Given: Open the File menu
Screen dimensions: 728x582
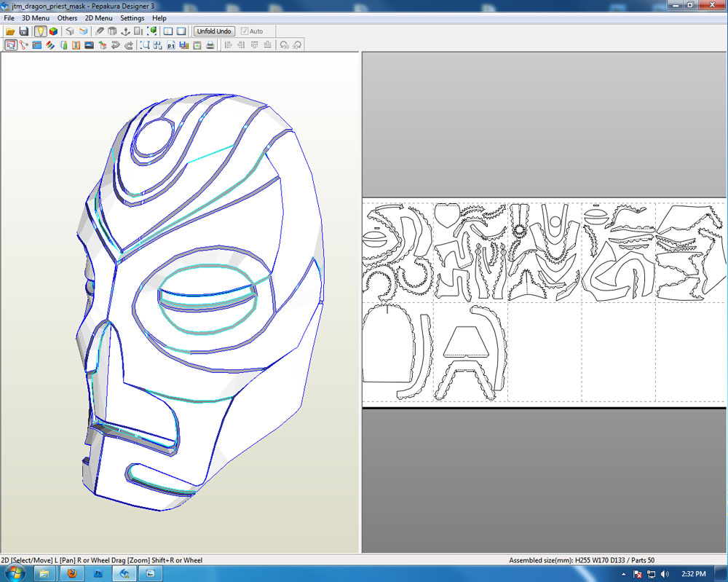Looking at the screenshot, I should click(x=9, y=18).
